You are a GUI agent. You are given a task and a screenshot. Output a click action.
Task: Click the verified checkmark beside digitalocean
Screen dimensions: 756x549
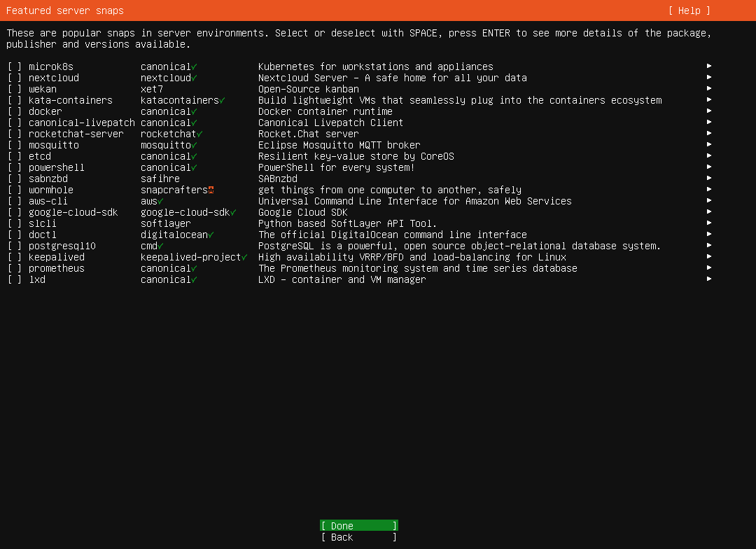211,235
